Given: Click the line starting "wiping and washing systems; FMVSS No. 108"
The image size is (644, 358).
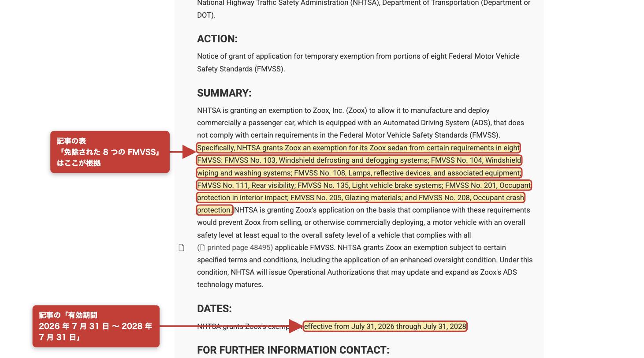Looking at the screenshot, I should coord(359,173).
